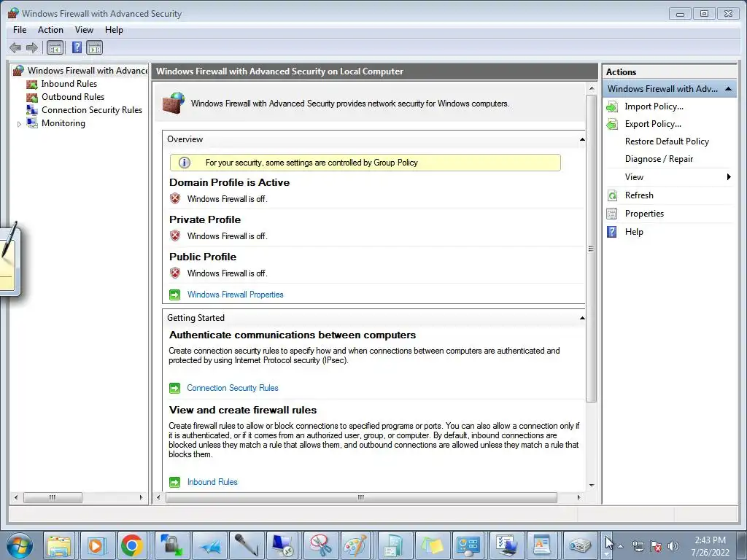The height and width of the screenshot is (560, 747).
Task: Click the green arrow beside Windows Firewall Properties
Action: [x=175, y=295]
